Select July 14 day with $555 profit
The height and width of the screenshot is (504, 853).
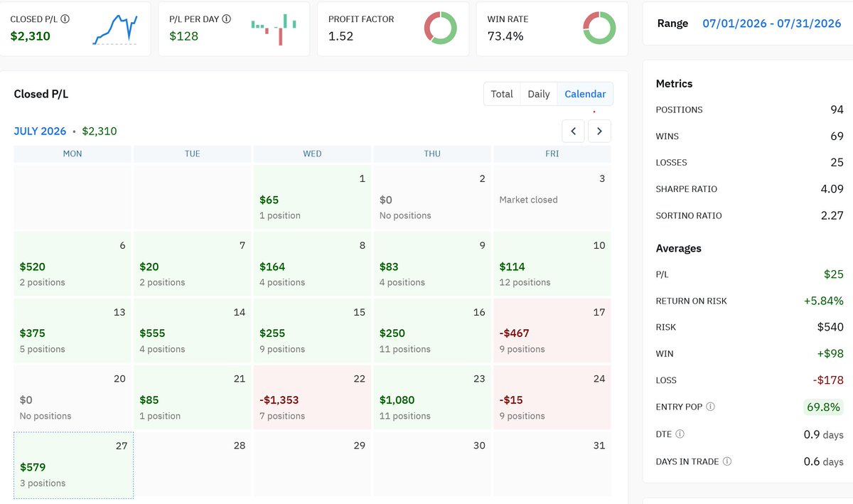tap(193, 331)
